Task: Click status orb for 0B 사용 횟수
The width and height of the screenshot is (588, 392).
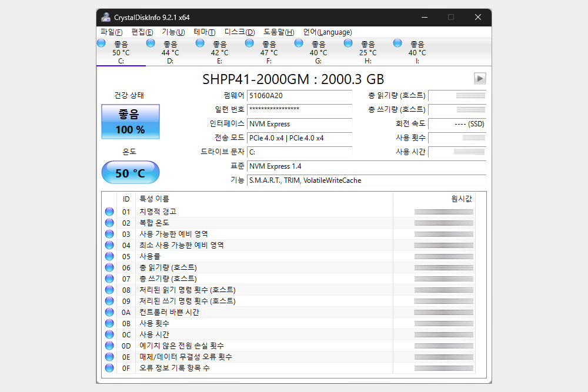Action: coord(109,323)
